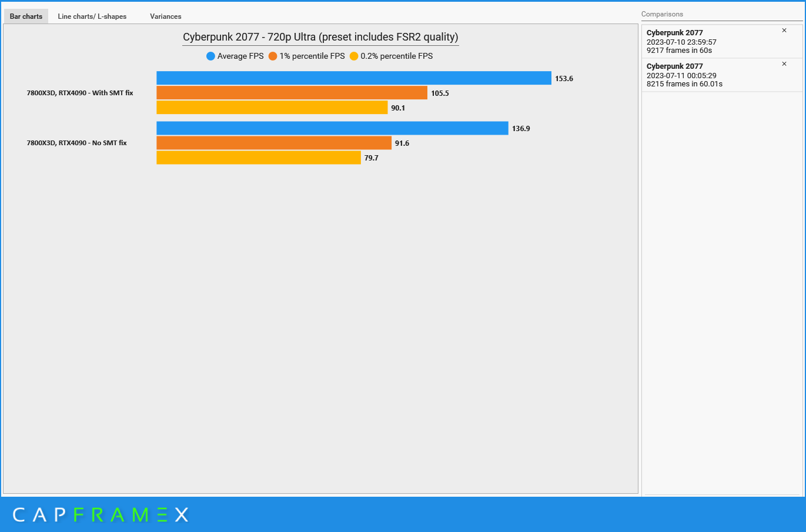Open the Line charts/ L-shapes tab
Screen dimensions: 806x532
tap(92, 16)
